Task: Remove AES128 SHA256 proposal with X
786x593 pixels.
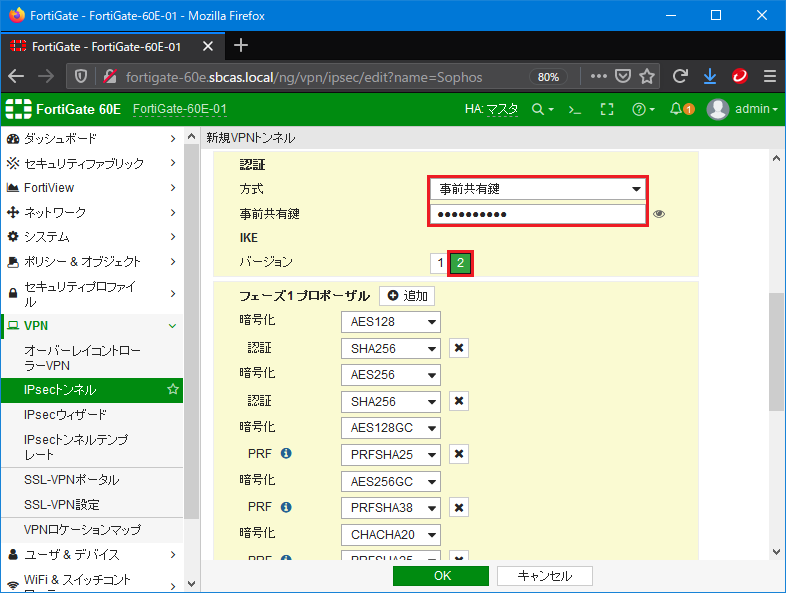Action: (x=459, y=348)
